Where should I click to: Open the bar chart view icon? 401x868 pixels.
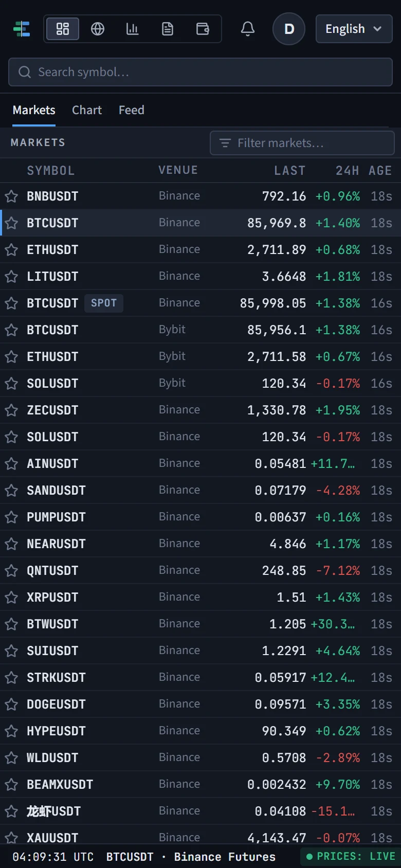click(133, 29)
